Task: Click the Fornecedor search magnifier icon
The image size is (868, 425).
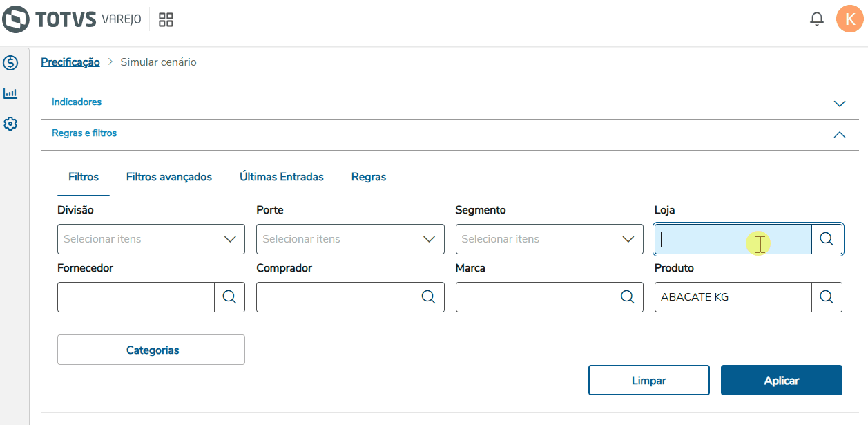Action: 229,297
